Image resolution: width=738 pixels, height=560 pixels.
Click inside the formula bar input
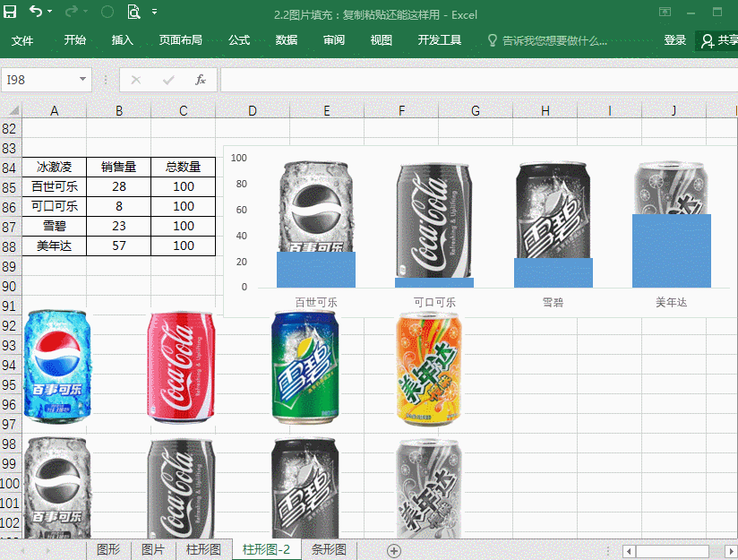[x=478, y=80]
